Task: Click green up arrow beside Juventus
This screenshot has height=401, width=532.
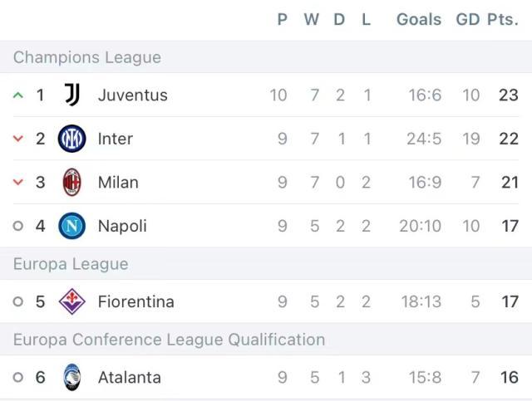Action: (x=18, y=95)
